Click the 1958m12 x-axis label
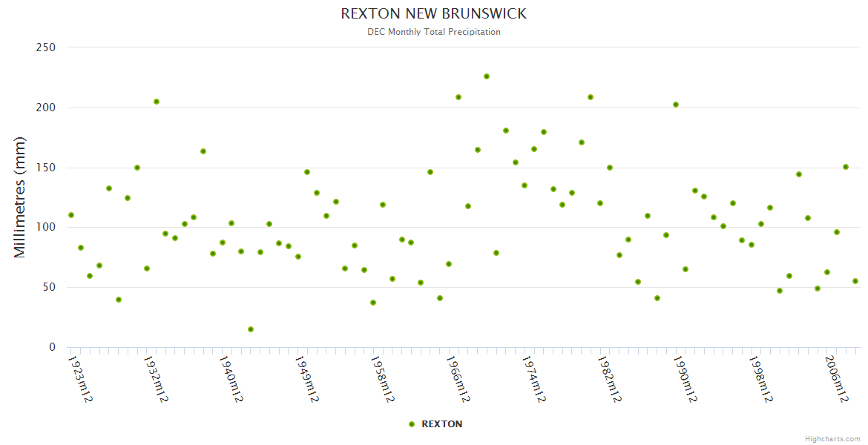The width and height of the screenshot is (868, 445). (x=382, y=380)
